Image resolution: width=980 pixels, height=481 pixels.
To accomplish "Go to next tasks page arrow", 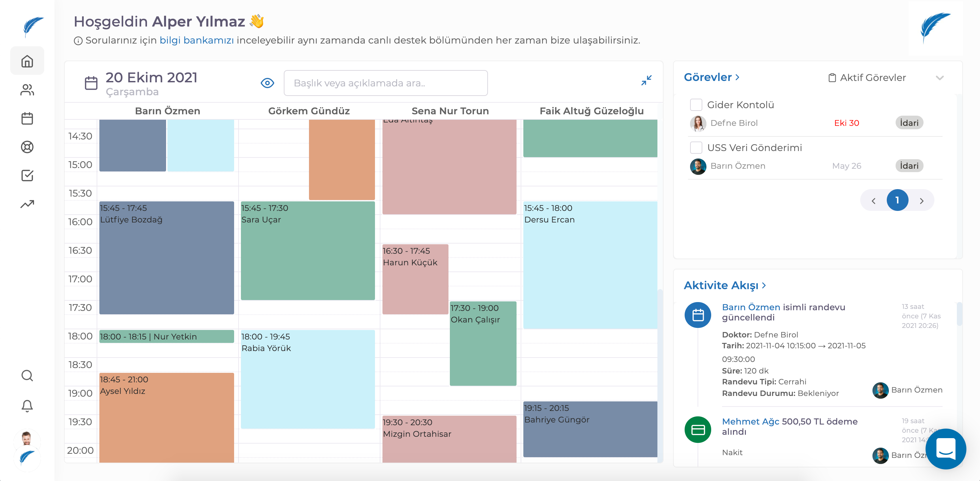I will tap(922, 200).
